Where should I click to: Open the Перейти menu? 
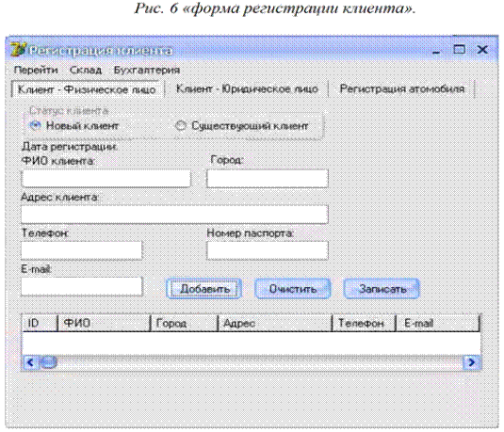click(x=36, y=70)
